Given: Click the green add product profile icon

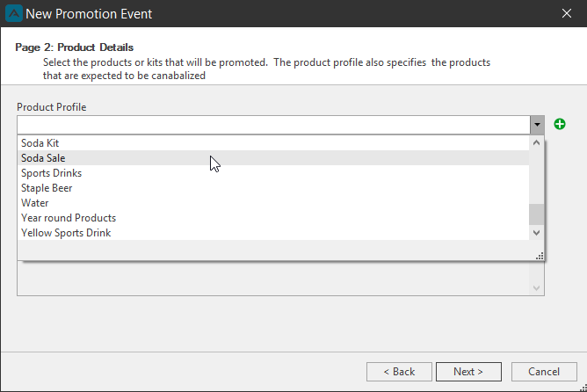Looking at the screenshot, I should [x=560, y=124].
